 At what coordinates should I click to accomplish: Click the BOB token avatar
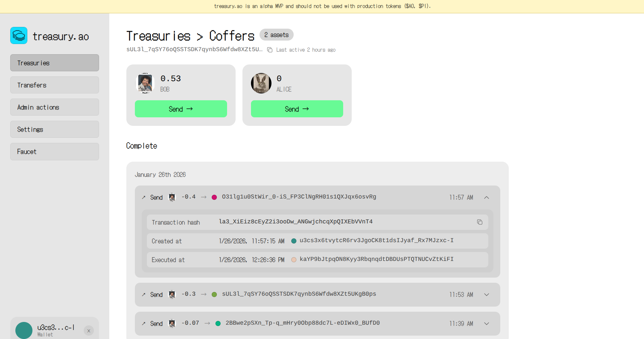(x=145, y=83)
